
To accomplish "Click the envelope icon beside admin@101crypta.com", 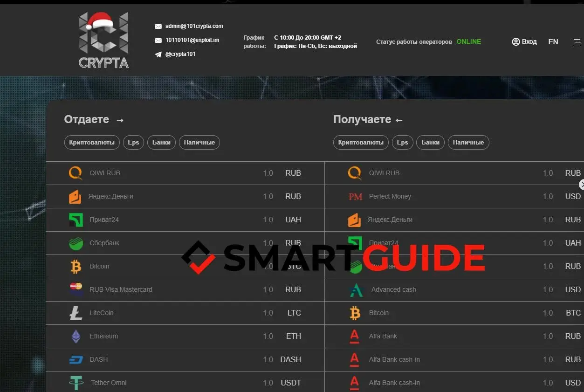I will [x=158, y=27].
